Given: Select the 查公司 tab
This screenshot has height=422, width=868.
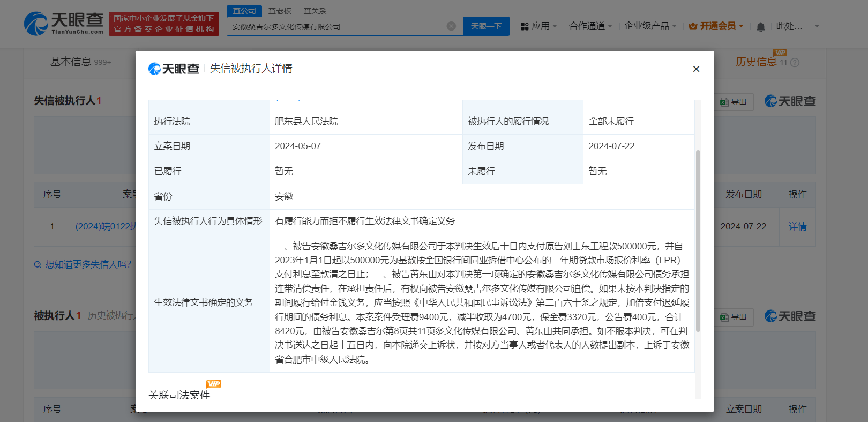Looking at the screenshot, I should [244, 11].
